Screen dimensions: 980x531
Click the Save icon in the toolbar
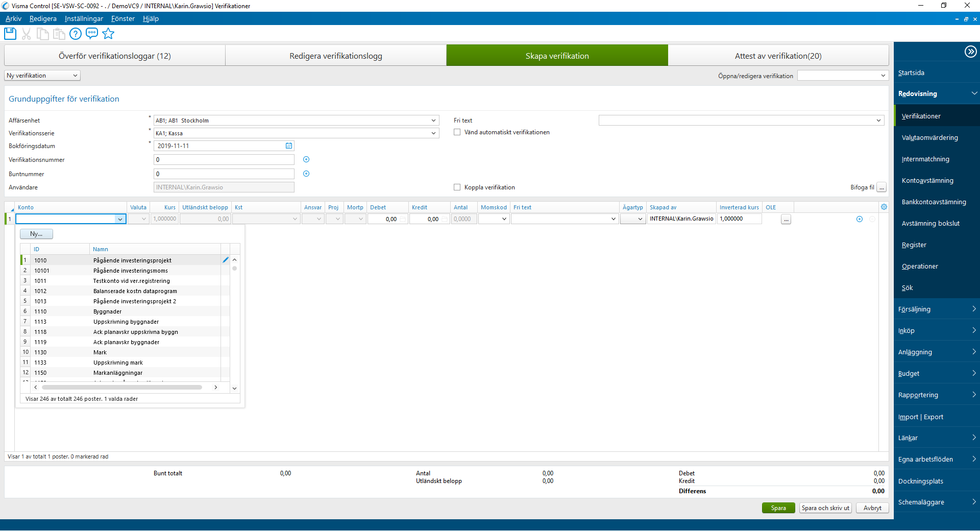[x=10, y=34]
